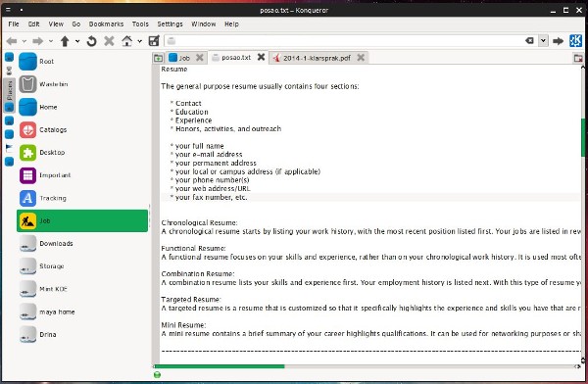
Task: Open the Tools menu
Action: click(140, 24)
